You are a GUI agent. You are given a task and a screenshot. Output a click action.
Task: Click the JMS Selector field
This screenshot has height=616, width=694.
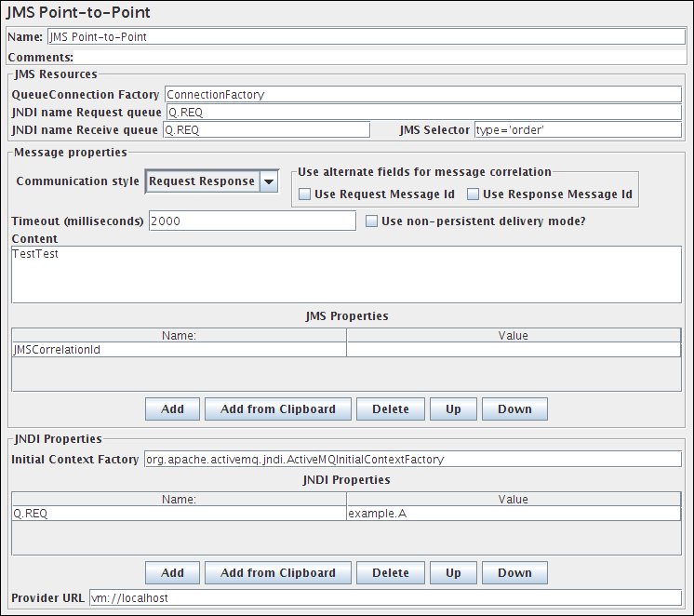click(x=577, y=130)
